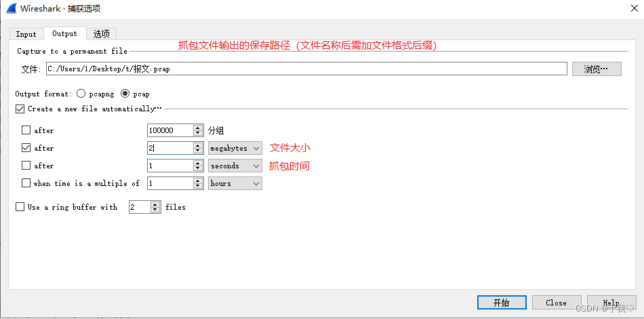Uncheck the after megabytes checkbox
Image resolution: width=644 pixels, height=319 pixels.
26,147
